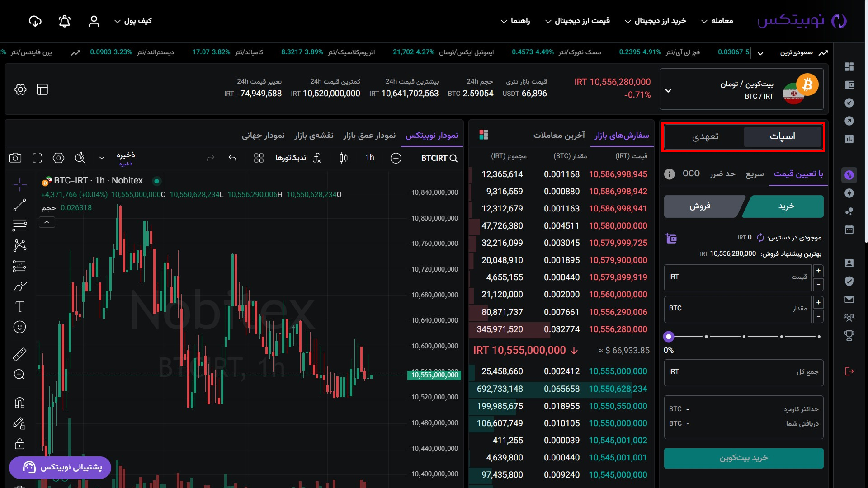This screenshot has width=868, height=488.
Task: Select the stop-loss (حد ضرر) order tab
Action: pos(722,174)
